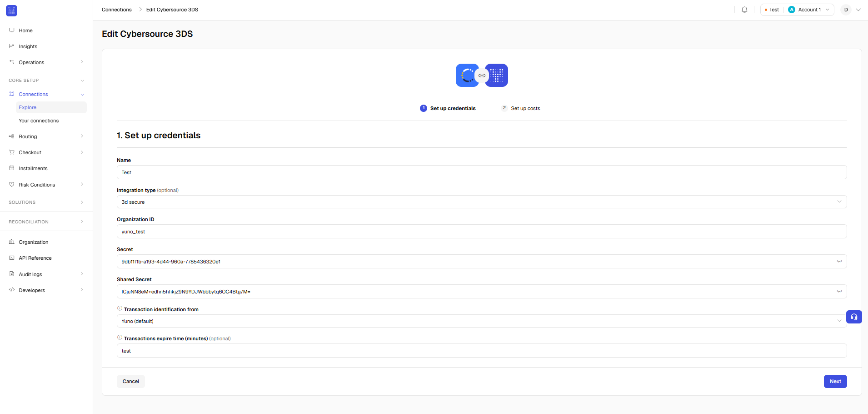
Task: Click the Developers code icon
Action: [x=12, y=290]
